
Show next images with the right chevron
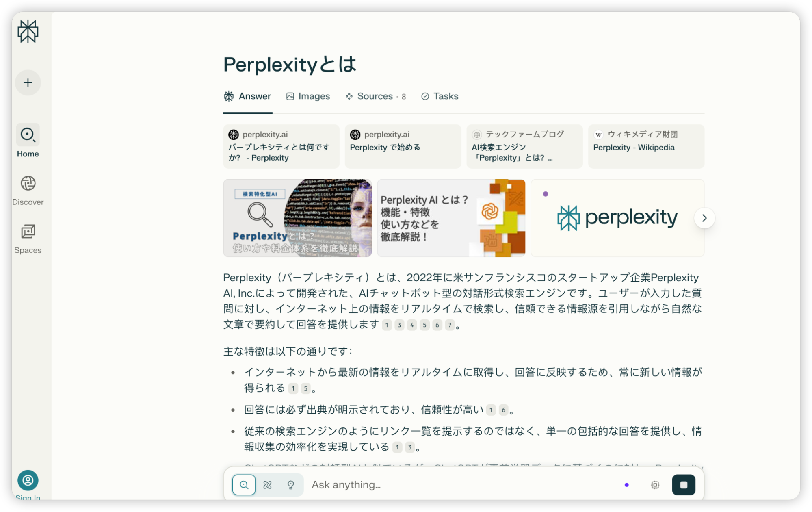pos(704,218)
